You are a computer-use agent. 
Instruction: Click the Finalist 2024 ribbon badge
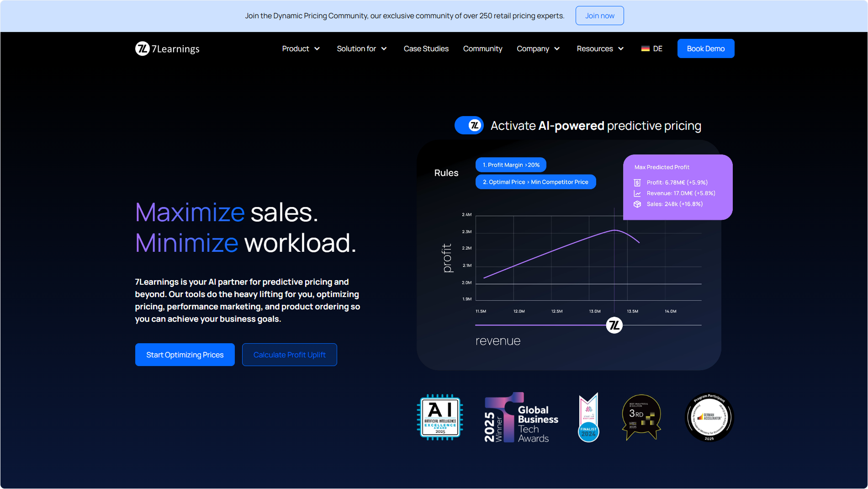coord(588,418)
